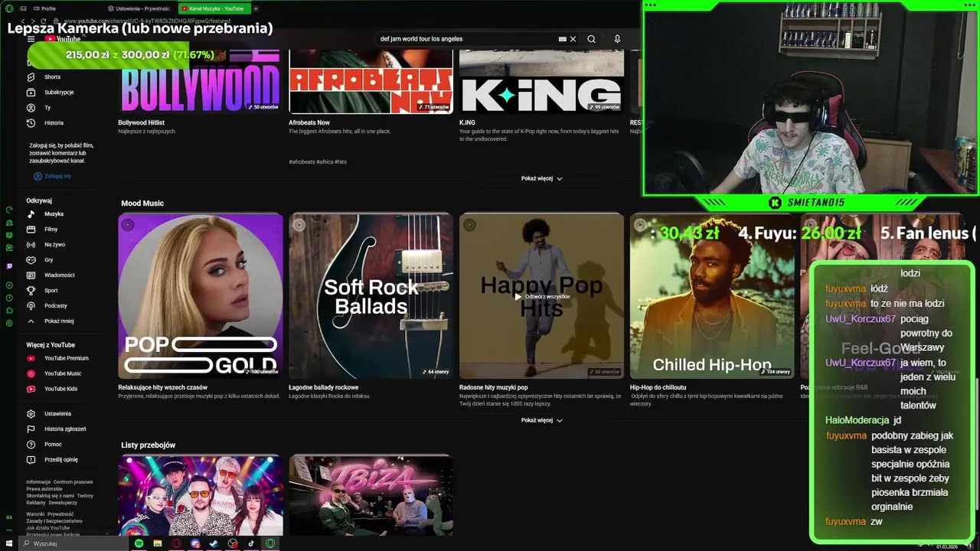Open a new browser tab
Image resolution: width=980 pixels, height=551 pixels.
click(x=256, y=8)
